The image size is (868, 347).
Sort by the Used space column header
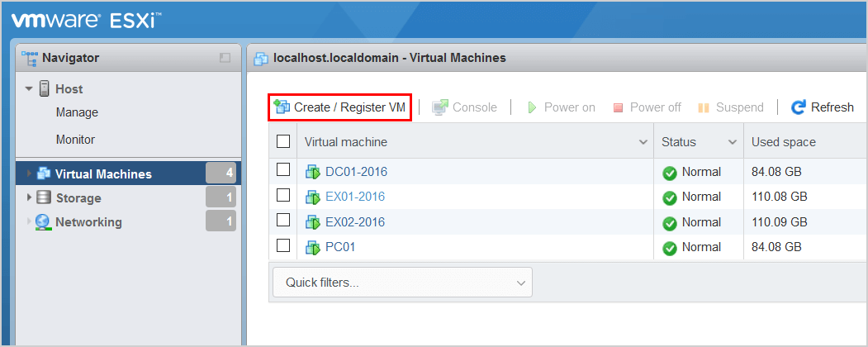783,142
